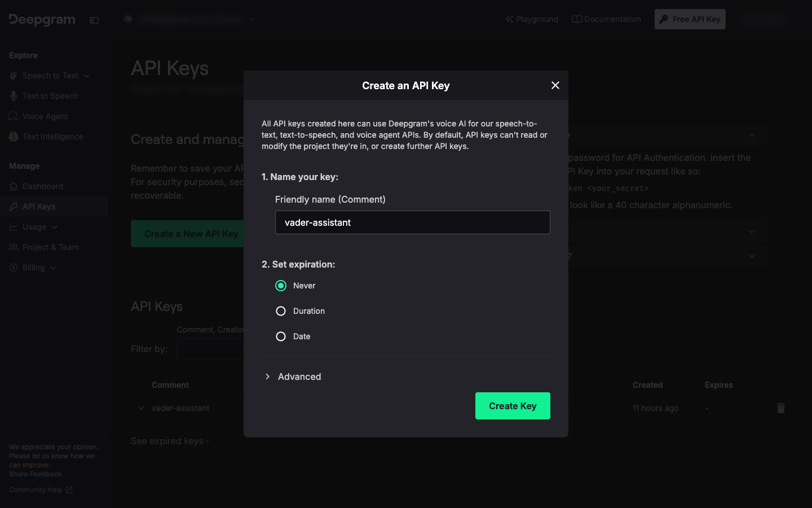The height and width of the screenshot is (508, 812).
Task: Click the Usage chart icon
Action: [x=14, y=227]
